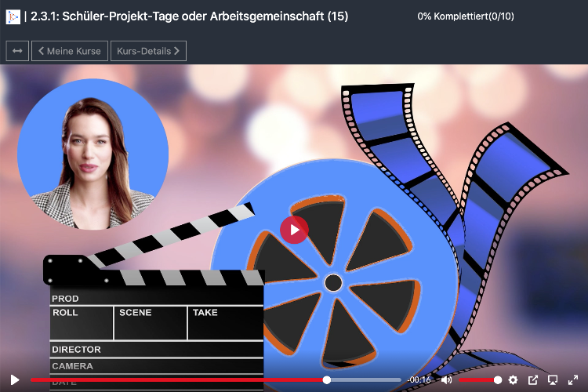Open video in pop-out window
The width and height of the screenshot is (588, 392).
tap(533, 380)
